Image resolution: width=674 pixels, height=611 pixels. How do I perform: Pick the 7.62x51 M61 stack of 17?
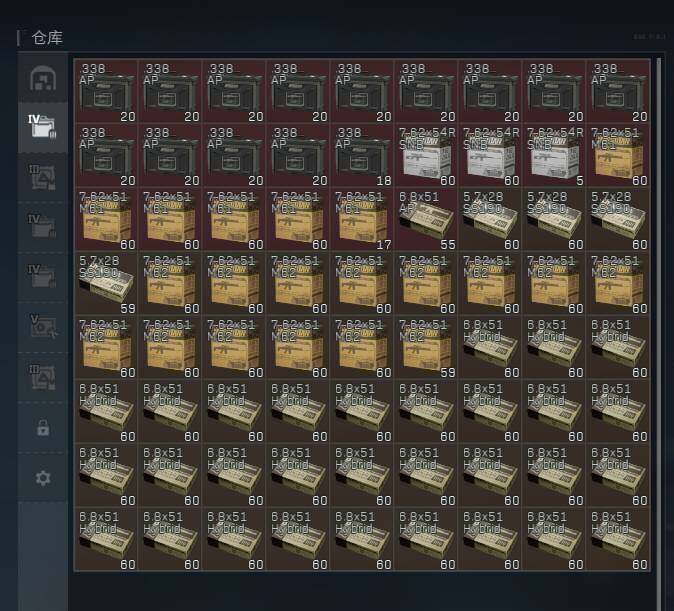click(361, 219)
